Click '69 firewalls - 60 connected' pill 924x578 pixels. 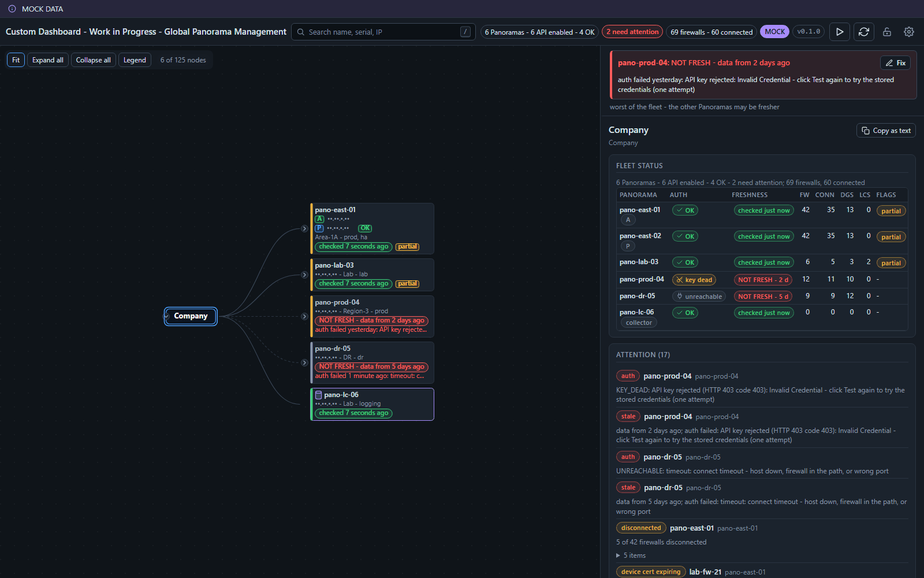click(711, 32)
